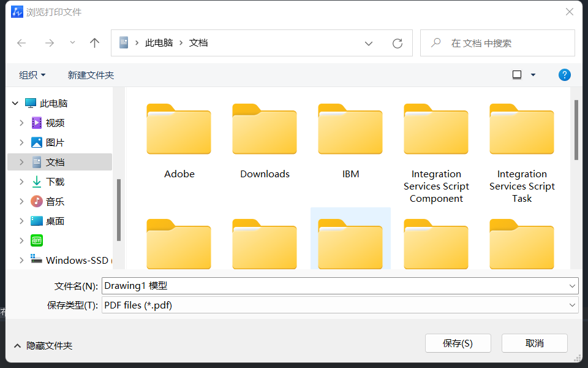Click the document icon in address bar
Image resolution: width=588 pixels, height=368 pixels.
click(124, 43)
